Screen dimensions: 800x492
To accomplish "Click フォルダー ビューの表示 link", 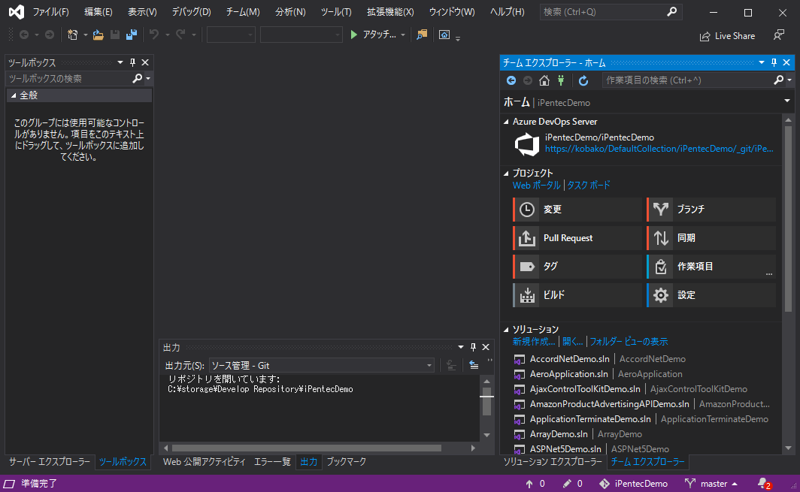I will [x=629, y=341].
